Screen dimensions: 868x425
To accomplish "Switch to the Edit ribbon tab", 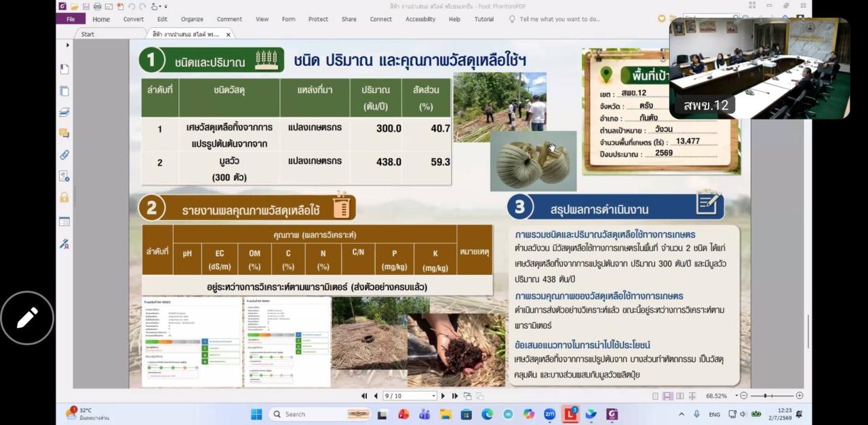I will click(163, 19).
